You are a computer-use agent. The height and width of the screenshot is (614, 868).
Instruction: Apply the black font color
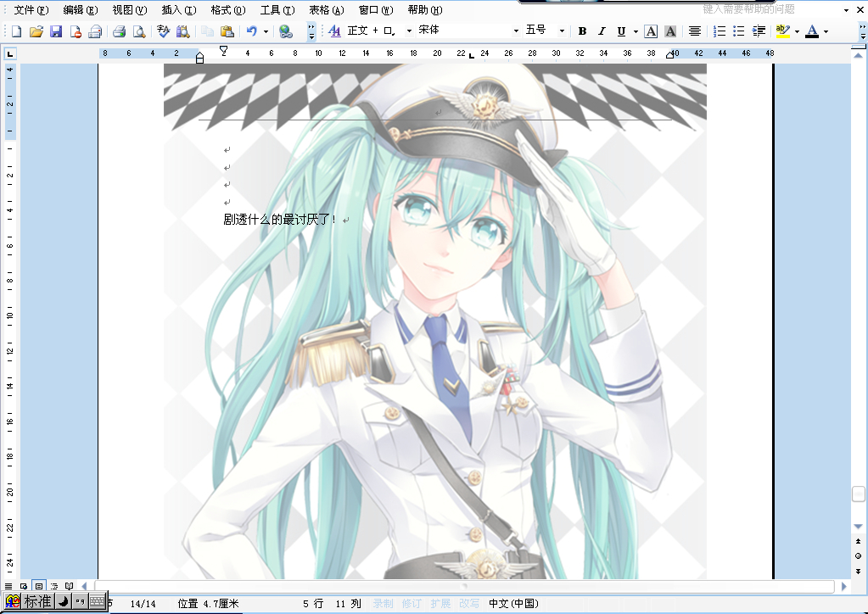pos(812,31)
